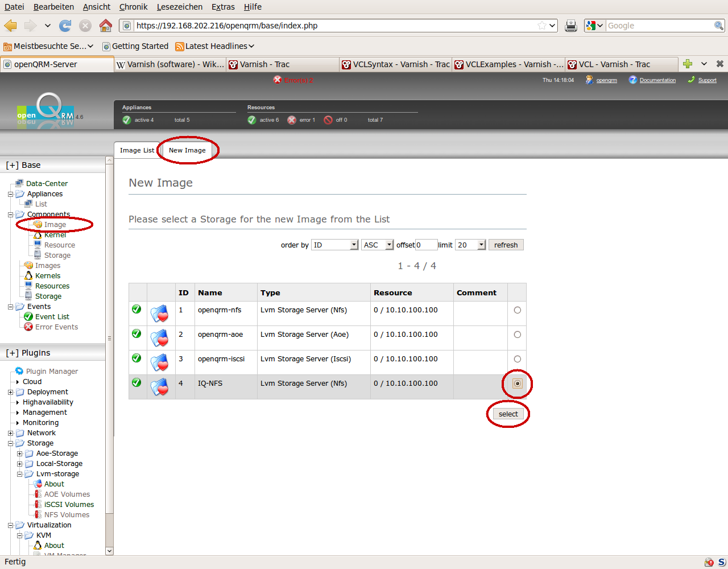The width and height of the screenshot is (728, 569).
Task: Click the storage icon for openqrm-nfs row
Action: coord(159,314)
